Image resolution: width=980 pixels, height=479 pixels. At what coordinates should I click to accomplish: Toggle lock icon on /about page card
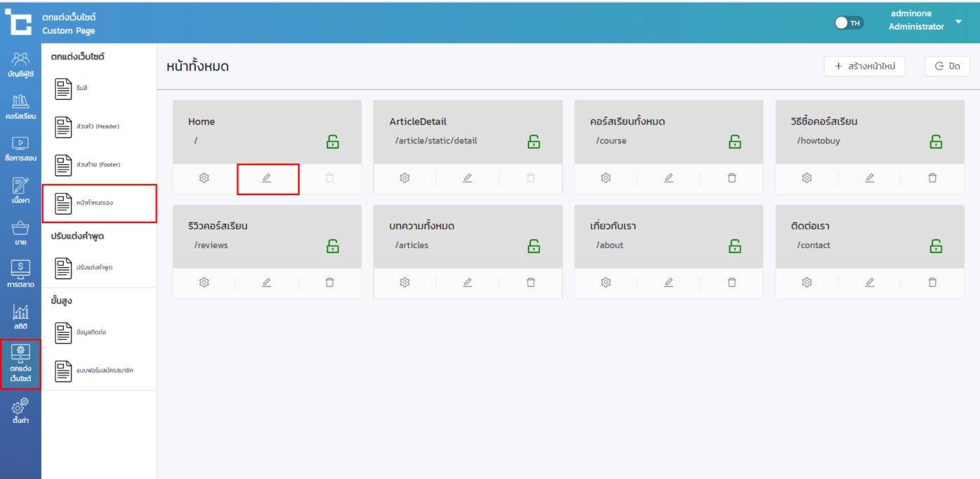point(735,246)
